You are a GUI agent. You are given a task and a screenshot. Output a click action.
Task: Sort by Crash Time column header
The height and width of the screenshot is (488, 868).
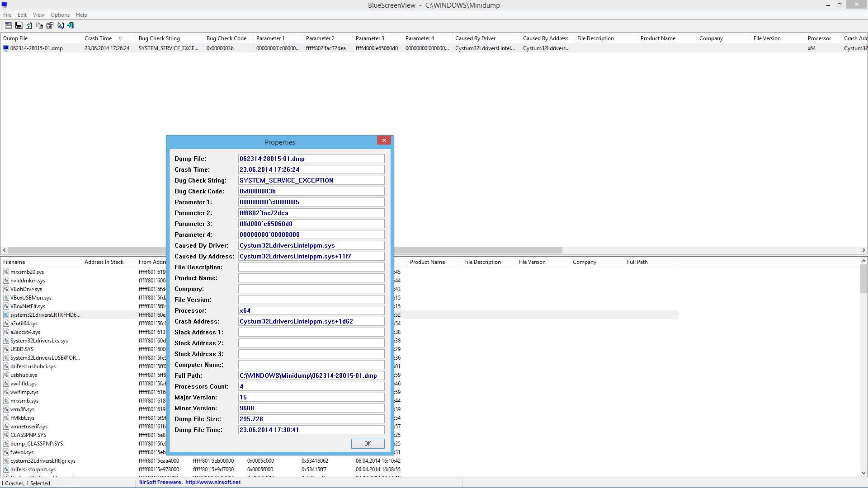(98, 38)
